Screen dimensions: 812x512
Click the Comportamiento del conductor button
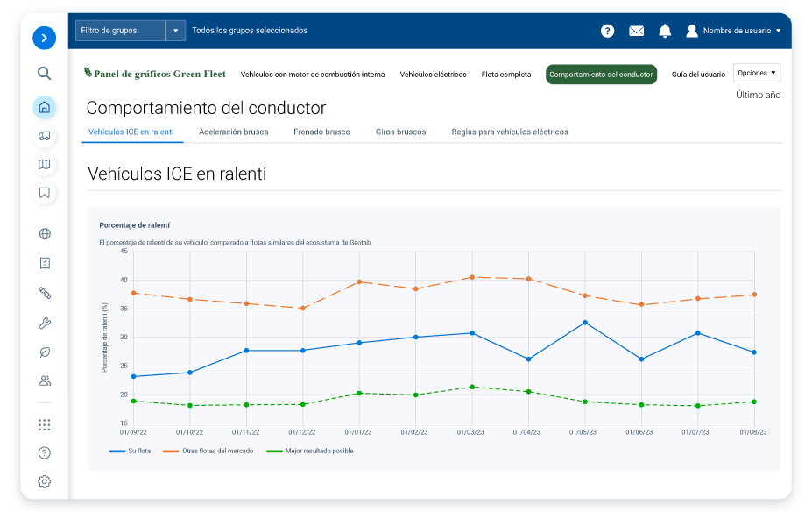pyautogui.click(x=601, y=75)
